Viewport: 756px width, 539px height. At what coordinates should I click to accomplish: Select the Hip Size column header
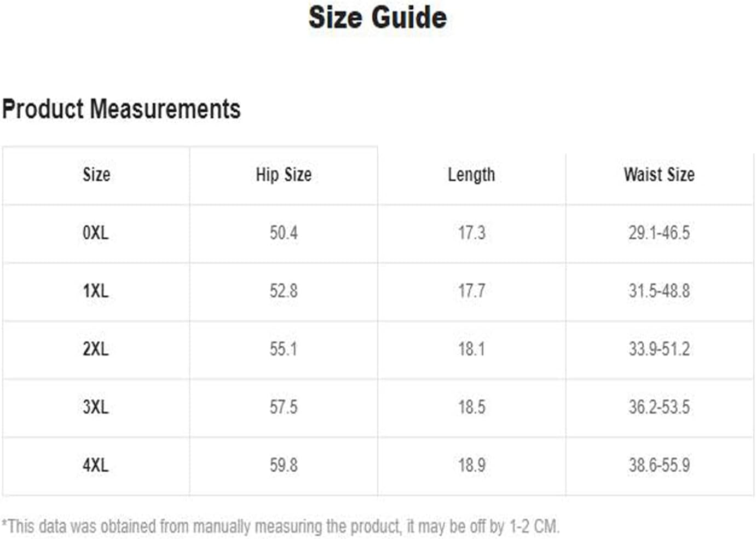(284, 175)
